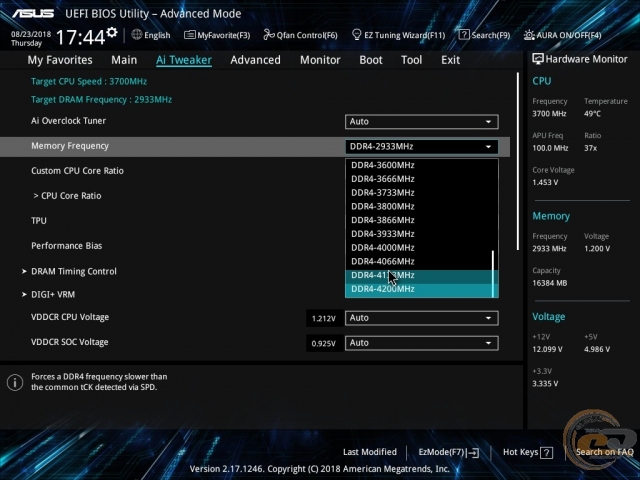Click the Hot Keys question mark icon

547,452
